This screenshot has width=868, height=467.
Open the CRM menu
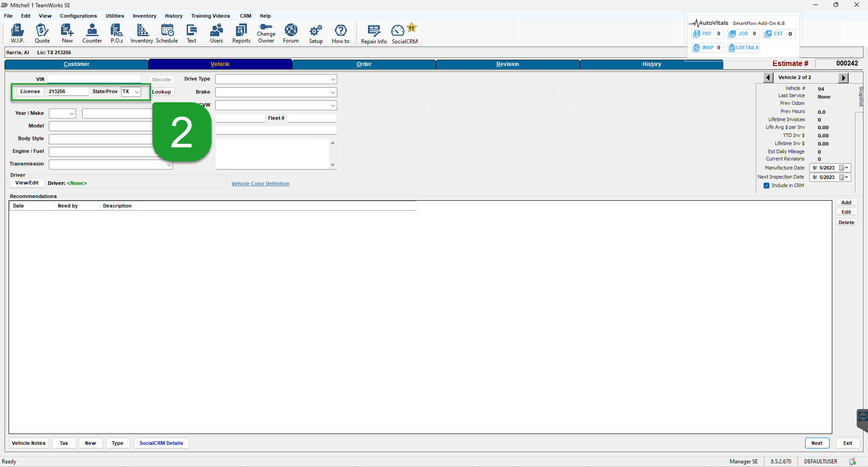245,16
